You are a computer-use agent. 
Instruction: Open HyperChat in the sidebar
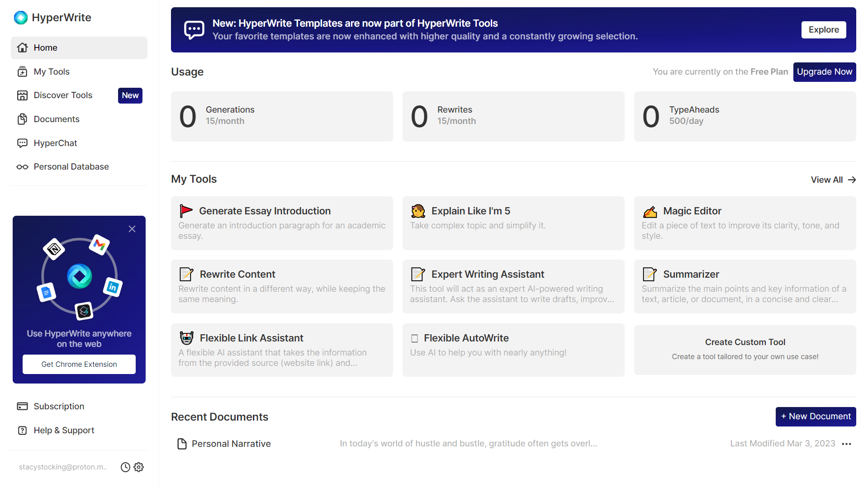[79, 143]
